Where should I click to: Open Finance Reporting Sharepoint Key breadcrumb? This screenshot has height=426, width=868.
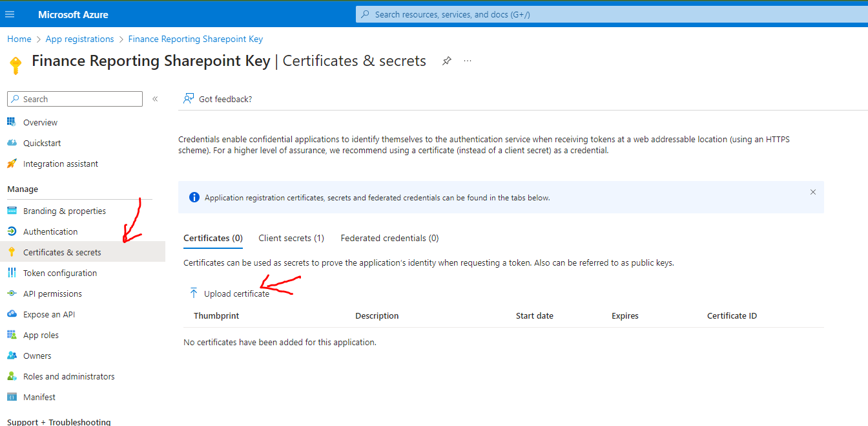[x=196, y=39]
